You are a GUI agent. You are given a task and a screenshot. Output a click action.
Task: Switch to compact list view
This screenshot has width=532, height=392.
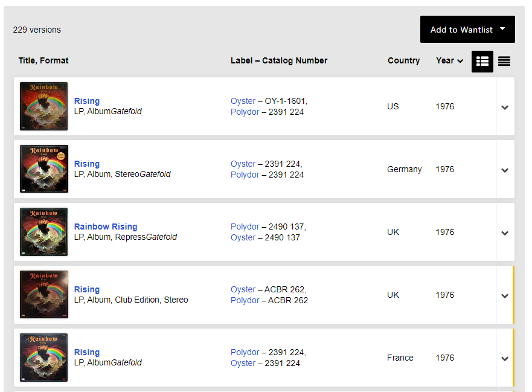tap(504, 61)
